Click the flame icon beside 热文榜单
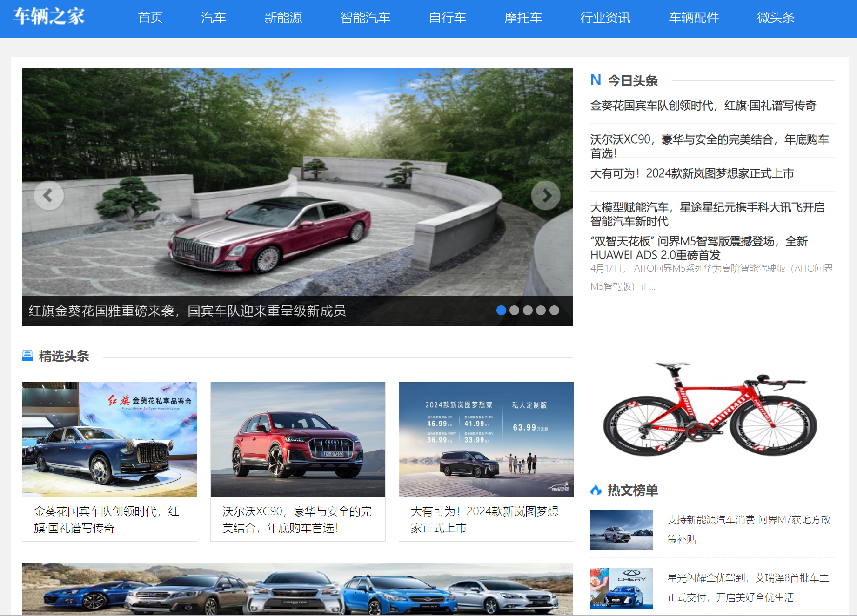The width and height of the screenshot is (857, 616). click(596, 490)
